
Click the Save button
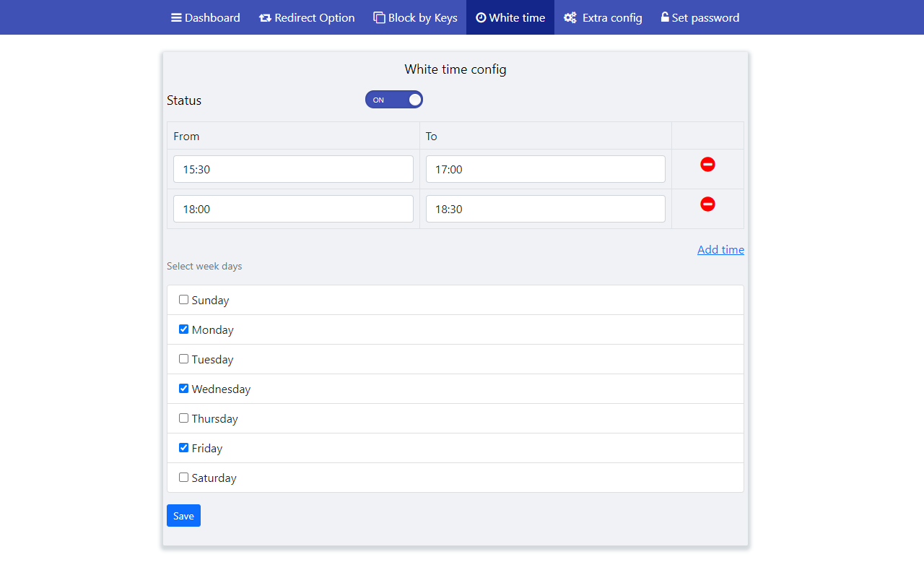(x=183, y=515)
